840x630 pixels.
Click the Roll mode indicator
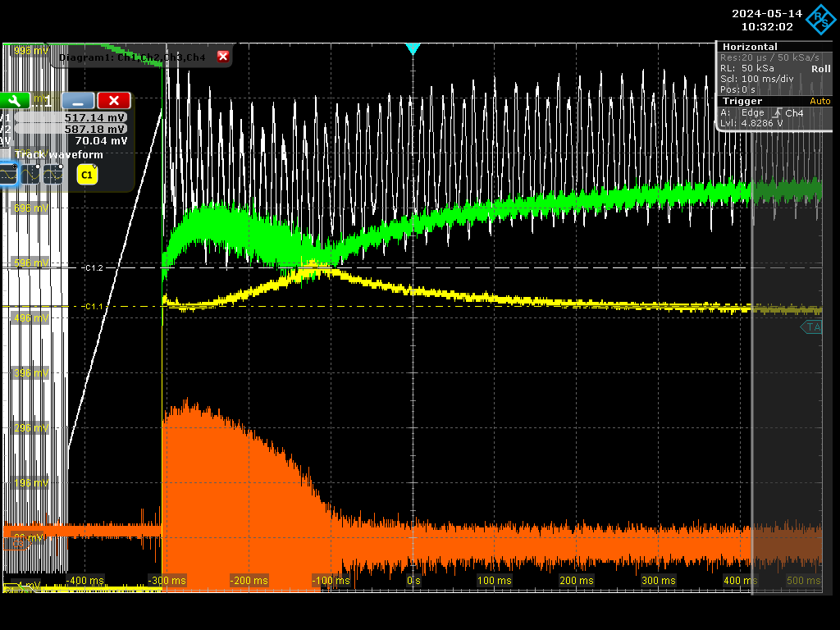820,69
